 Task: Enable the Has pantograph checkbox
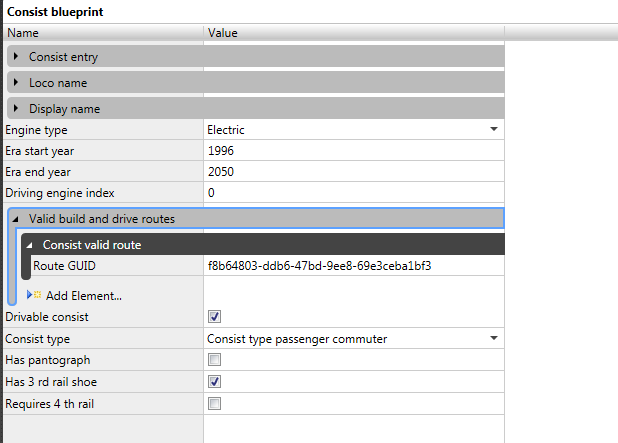coord(214,360)
